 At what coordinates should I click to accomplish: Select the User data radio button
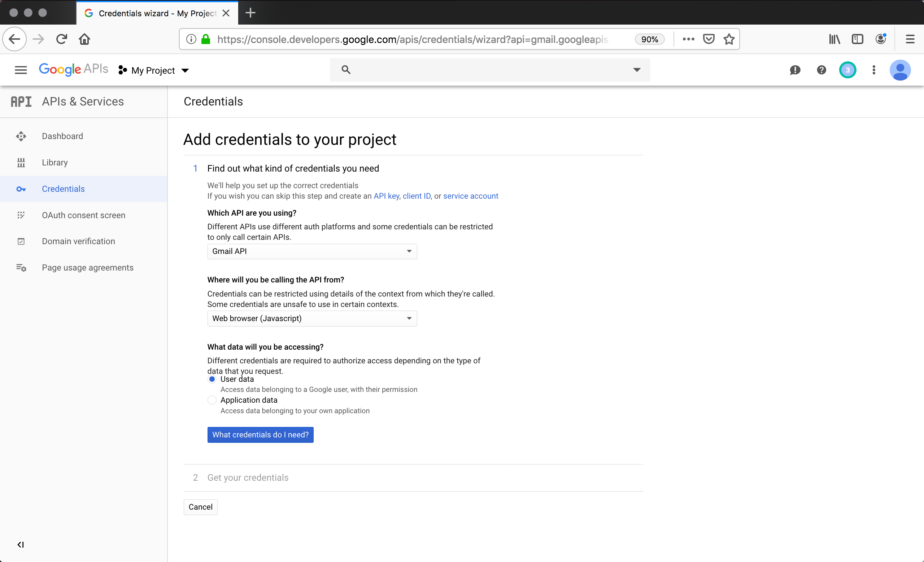[212, 379]
